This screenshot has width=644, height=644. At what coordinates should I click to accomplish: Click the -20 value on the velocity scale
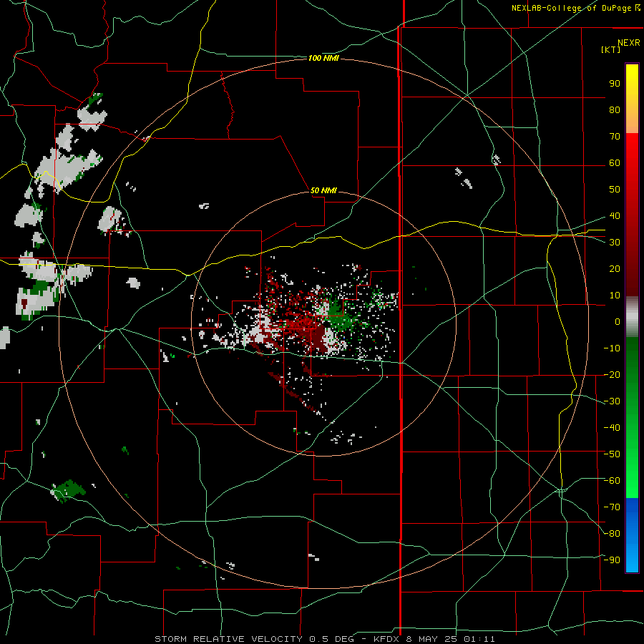pos(612,374)
